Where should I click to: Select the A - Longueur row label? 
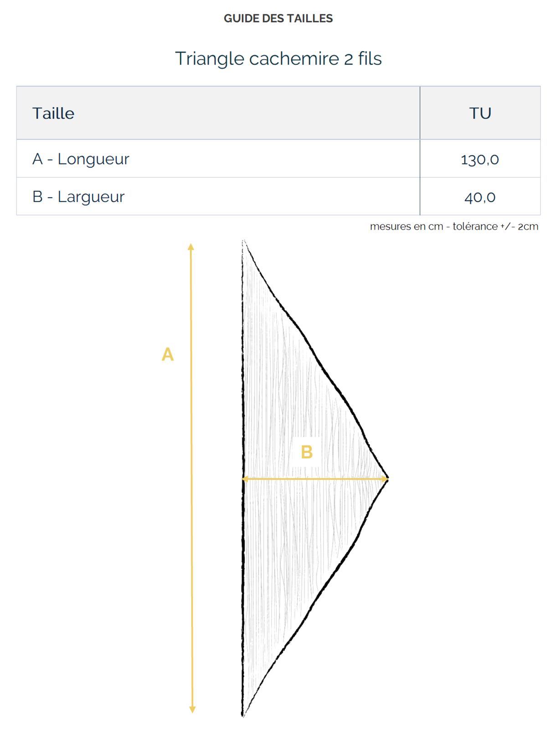tap(81, 159)
